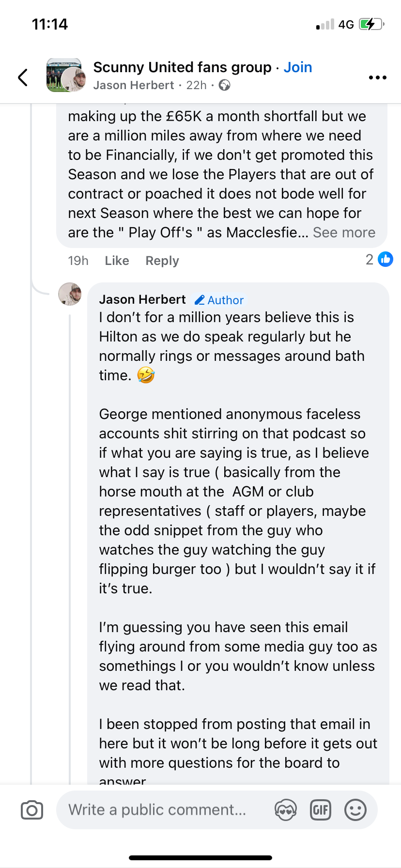
Task: Reply to the 19h comment
Action: 162,261
